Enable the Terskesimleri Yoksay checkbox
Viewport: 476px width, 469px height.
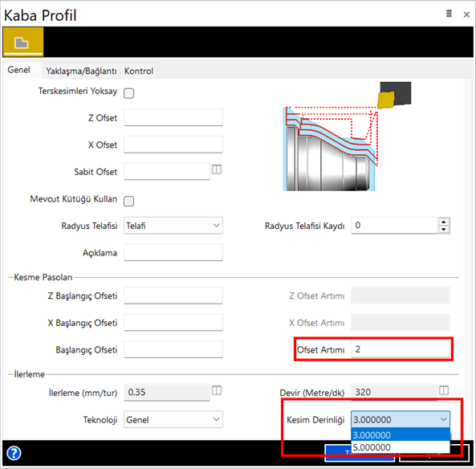click(x=128, y=93)
